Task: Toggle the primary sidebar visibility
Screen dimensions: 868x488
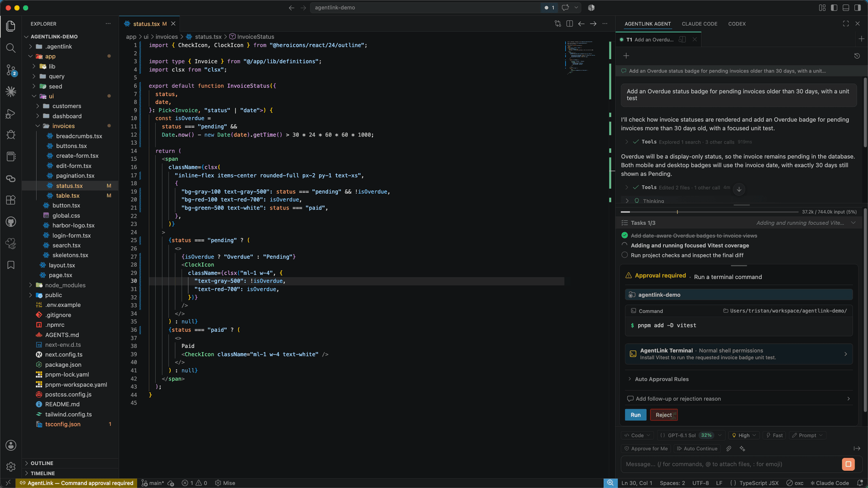Action: click(x=834, y=7)
